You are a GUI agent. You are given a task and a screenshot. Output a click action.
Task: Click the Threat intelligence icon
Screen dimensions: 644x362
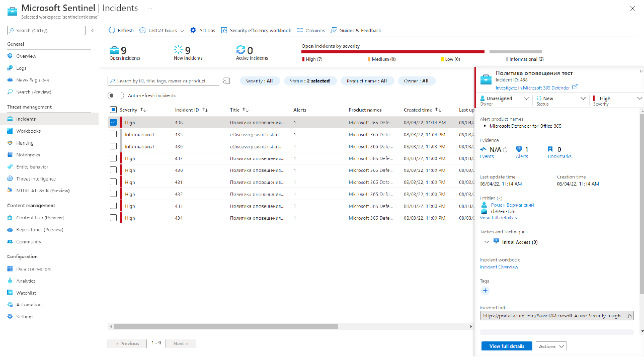10,178
